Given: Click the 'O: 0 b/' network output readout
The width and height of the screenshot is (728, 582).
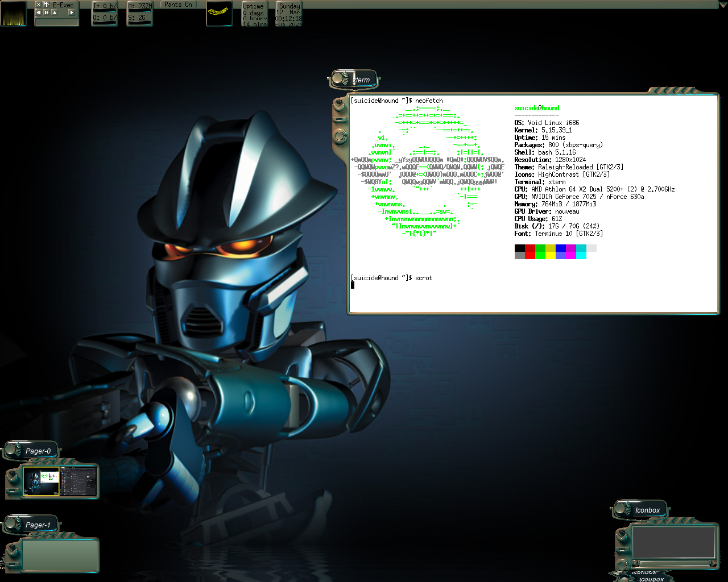Looking at the screenshot, I should pyautogui.click(x=105, y=18).
